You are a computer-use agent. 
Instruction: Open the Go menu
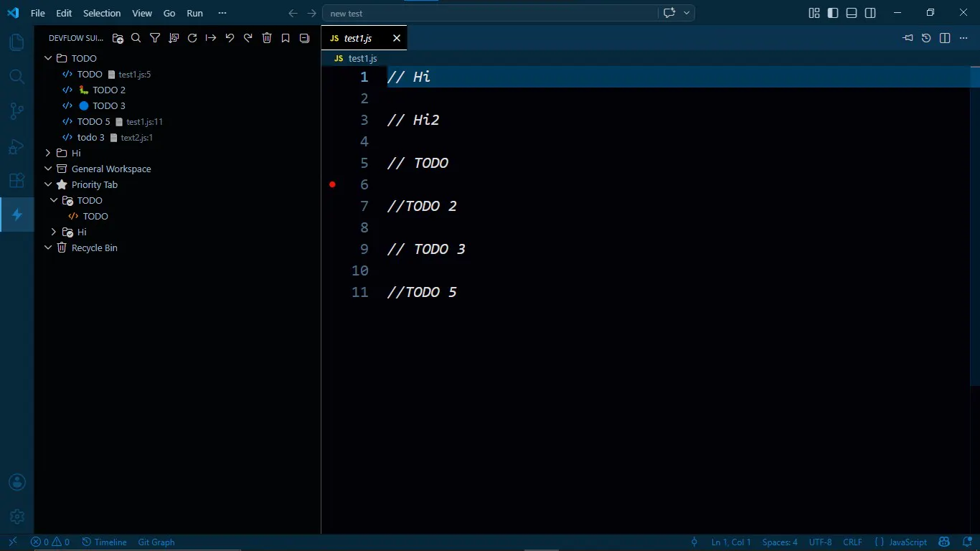tap(169, 13)
